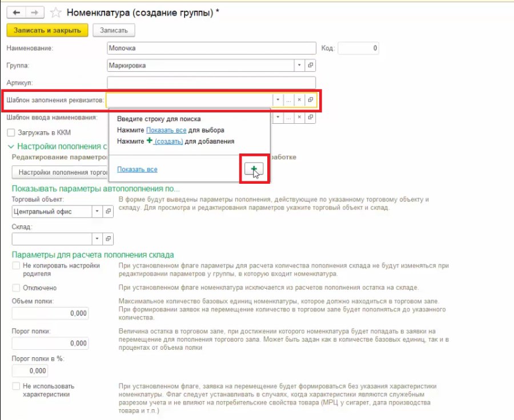Click into the Артикул input field
514x420 pixels.
pyautogui.click(x=211, y=83)
